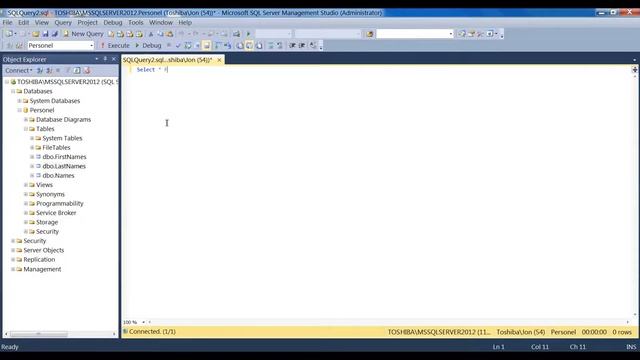Viewport: 640px width, 360px height.
Task: Click the Find in Files icon
Action: pyautogui.click(x=369, y=34)
